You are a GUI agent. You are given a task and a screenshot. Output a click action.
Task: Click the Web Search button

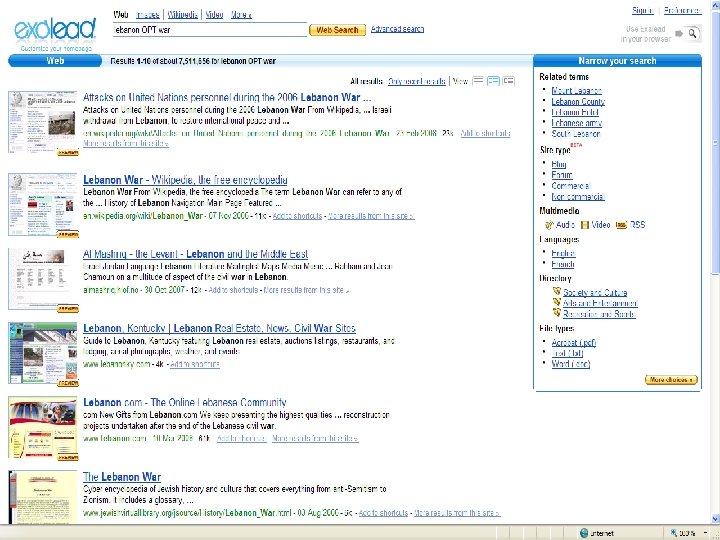pyautogui.click(x=338, y=30)
